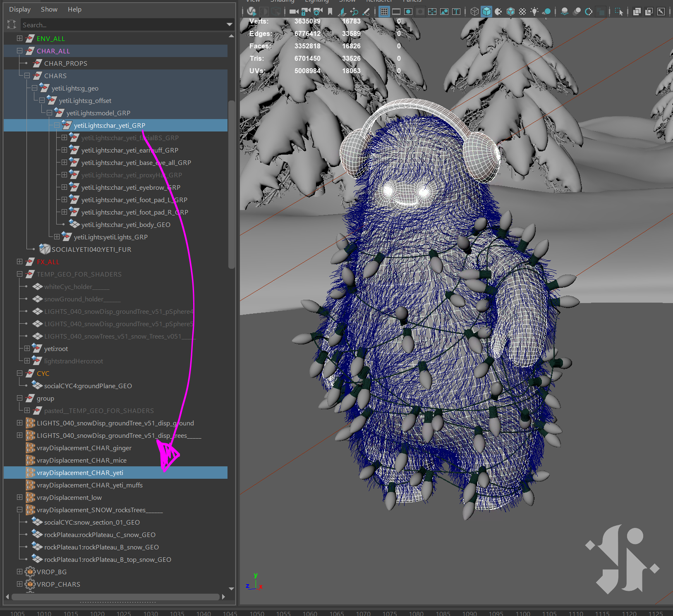Screen dimensions: 673x616
Task: Select vrayDisplacement_CHAR_mice
Action: (81, 460)
